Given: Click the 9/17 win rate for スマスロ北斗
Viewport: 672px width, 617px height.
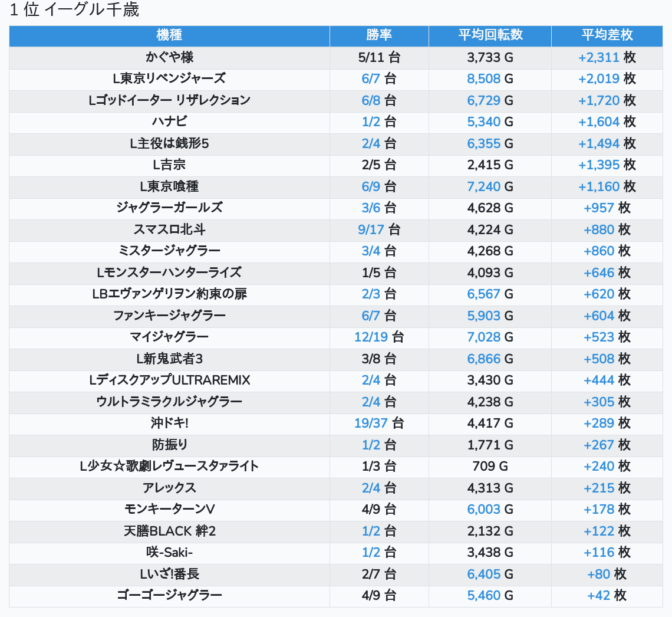Looking at the screenshot, I should coord(371,229).
